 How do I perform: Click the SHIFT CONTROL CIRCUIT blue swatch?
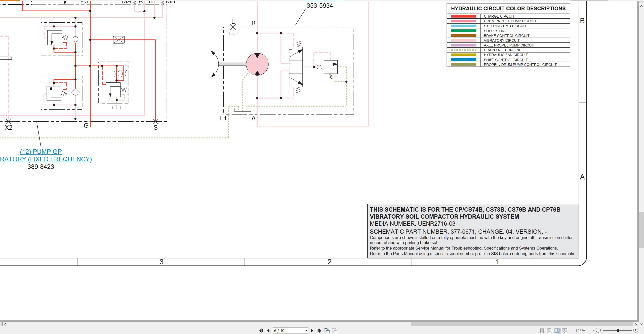[x=463, y=60]
